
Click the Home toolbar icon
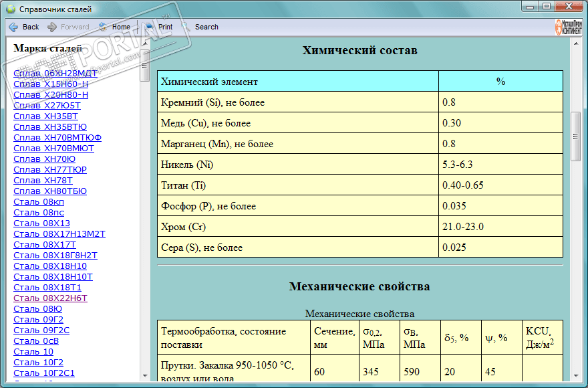coord(103,27)
